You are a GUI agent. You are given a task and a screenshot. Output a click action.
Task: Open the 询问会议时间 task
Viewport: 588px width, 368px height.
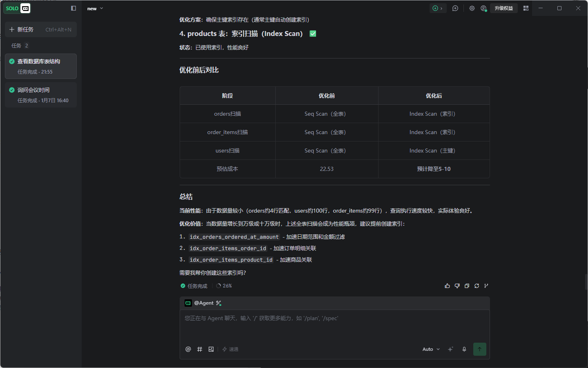[x=41, y=95]
